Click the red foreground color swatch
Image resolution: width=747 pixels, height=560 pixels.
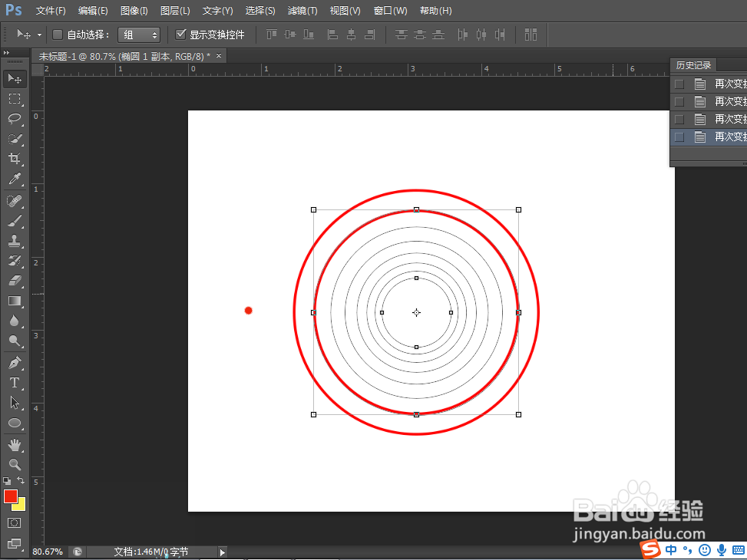pyautogui.click(x=11, y=496)
